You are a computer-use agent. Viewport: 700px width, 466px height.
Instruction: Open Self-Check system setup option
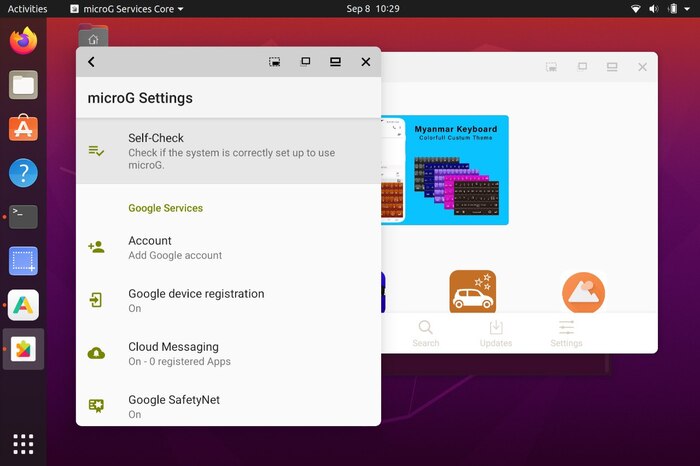pos(230,151)
